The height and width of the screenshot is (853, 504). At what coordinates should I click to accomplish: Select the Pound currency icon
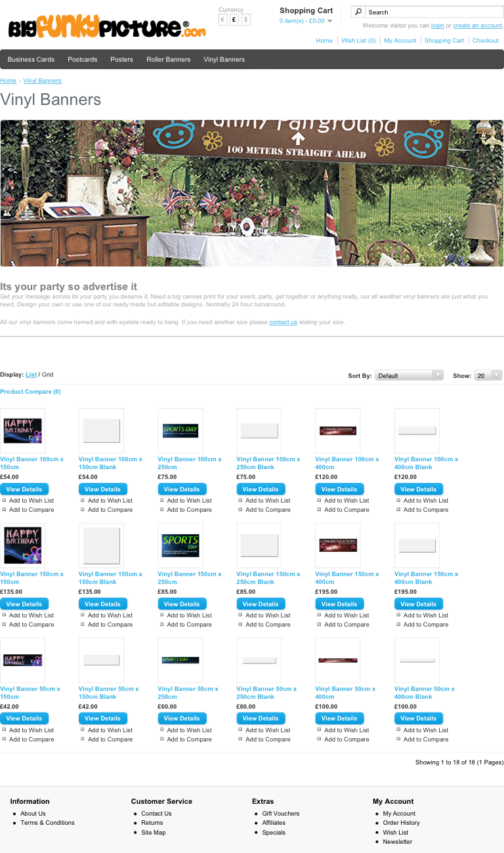pyautogui.click(x=234, y=20)
